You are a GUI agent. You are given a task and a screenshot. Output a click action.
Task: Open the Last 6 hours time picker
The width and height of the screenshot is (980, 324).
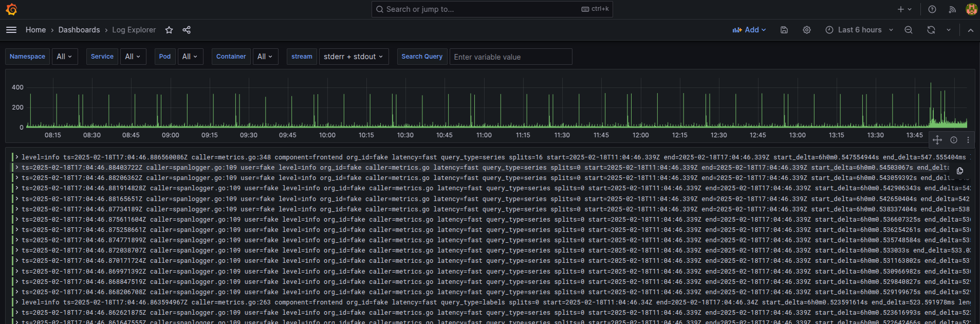[859, 30]
